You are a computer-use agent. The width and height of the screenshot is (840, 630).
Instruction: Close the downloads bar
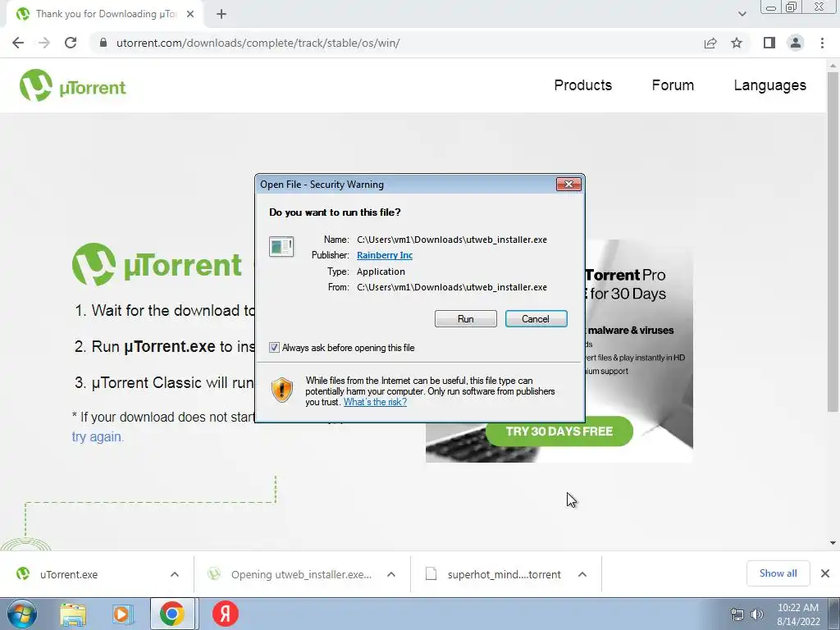tap(825, 573)
